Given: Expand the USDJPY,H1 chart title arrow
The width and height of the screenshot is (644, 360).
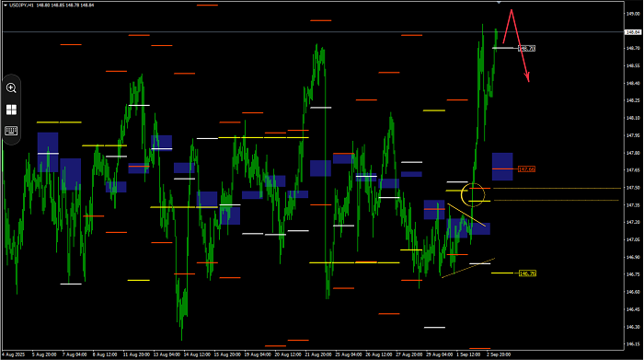Looking at the screenshot, I should 6,6.
